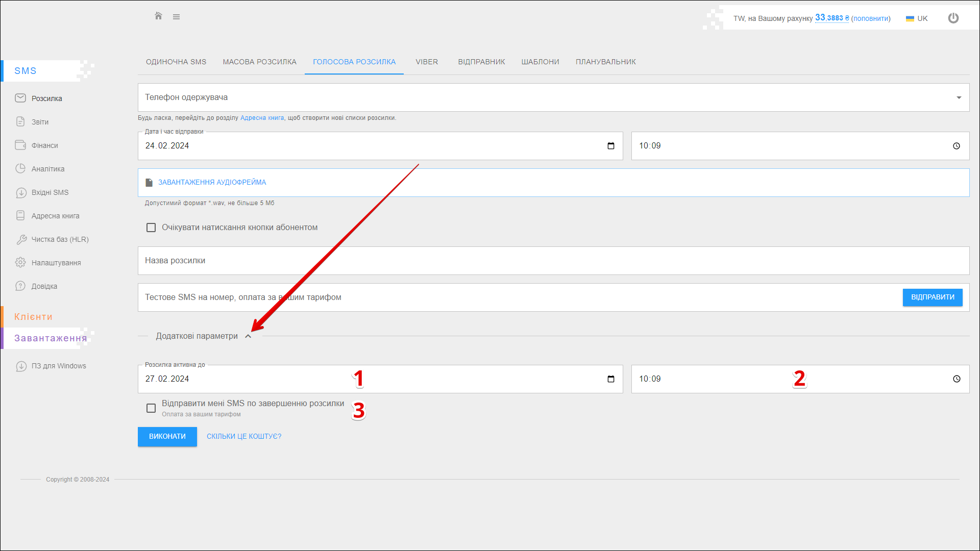Collapse the Додаткові параметри section
Image resolution: width=980 pixels, height=551 pixels.
tap(248, 336)
